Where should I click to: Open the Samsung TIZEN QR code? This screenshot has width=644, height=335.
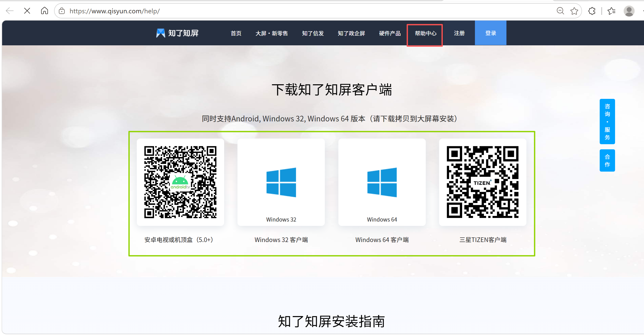[x=483, y=182]
